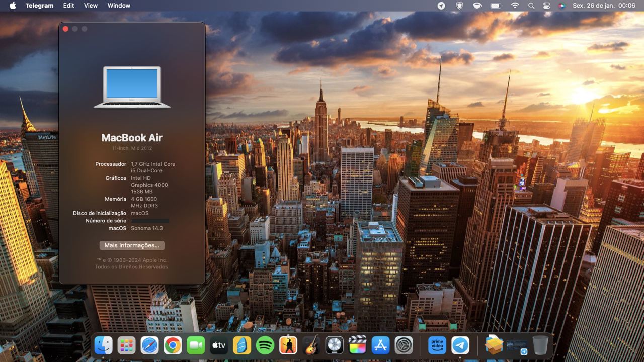Close the About This Mac window
This screenshot has height=362, width=644.
pos(65,29)
